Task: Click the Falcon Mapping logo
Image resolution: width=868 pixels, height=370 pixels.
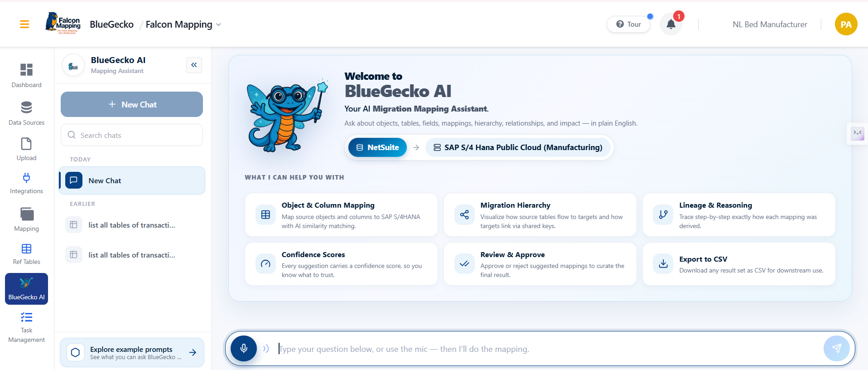Action: 63,24
